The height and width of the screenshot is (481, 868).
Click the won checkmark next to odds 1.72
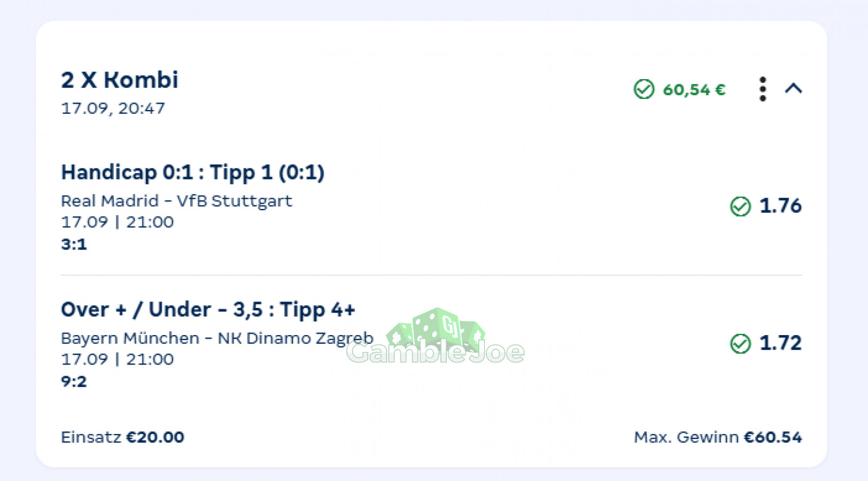[x=740, y=343]
